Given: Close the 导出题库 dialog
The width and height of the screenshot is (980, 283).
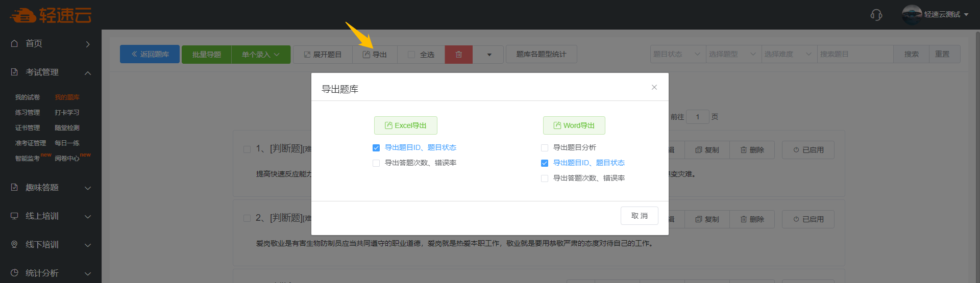Looking at the screenshot, I should [x=654, y=88].
